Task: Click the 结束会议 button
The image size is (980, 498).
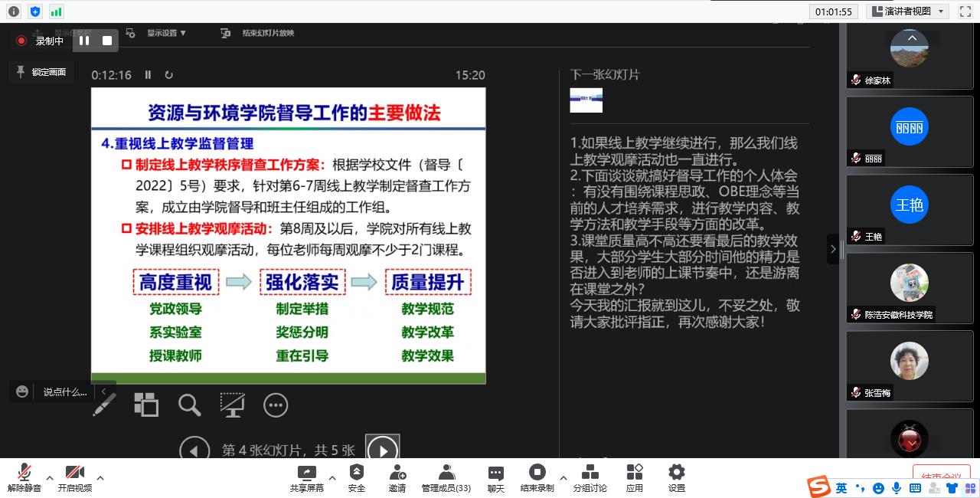Action: click(941, 475)
